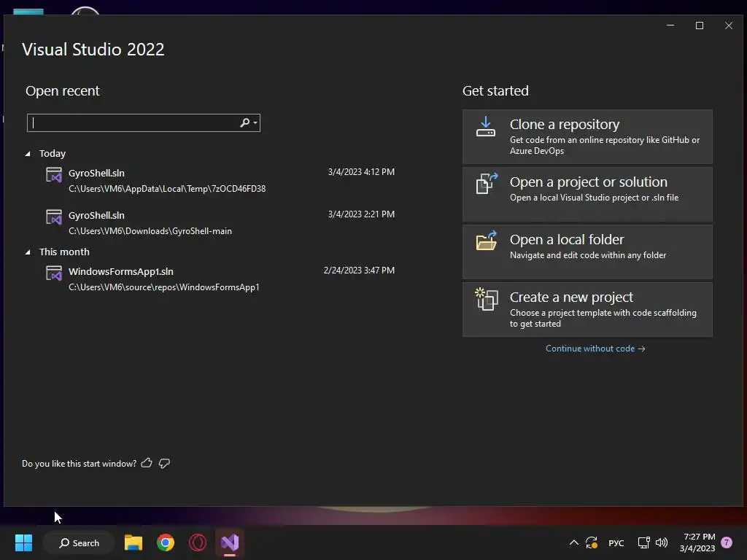Click Continue without code link
Image resolution: width=747 pixels, height=560 pixels.
(x=595, y=349)
